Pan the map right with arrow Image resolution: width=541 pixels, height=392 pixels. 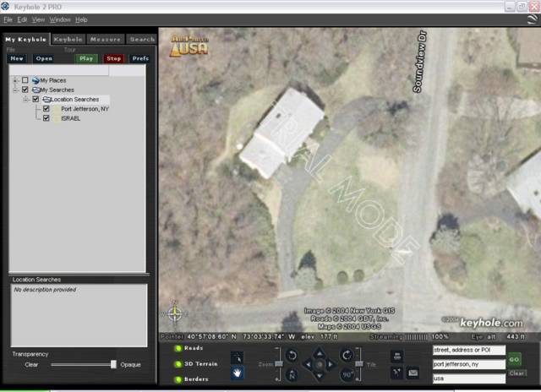tap(331, 364)
